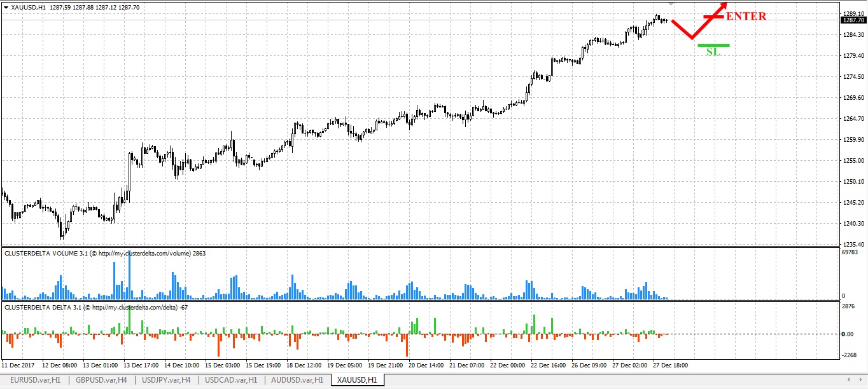868x389 pixels.
Task: Click the 1245.20 price axis label
Action: point(853,203)
